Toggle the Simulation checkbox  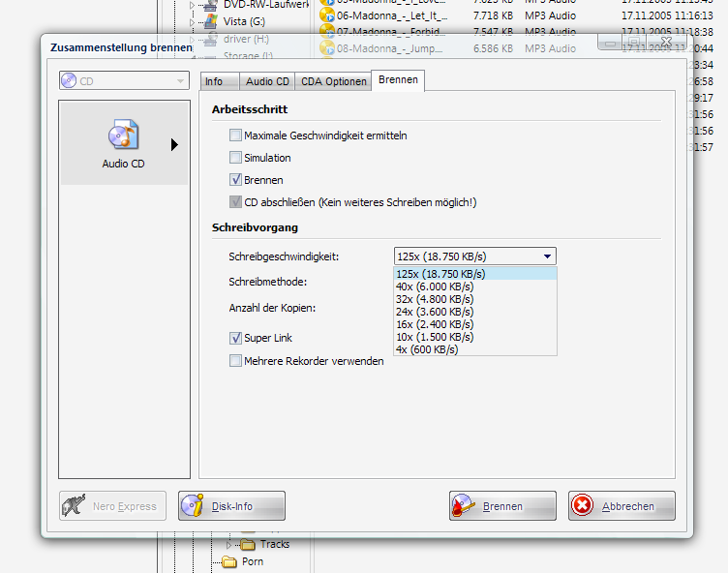tap(235, 158)
